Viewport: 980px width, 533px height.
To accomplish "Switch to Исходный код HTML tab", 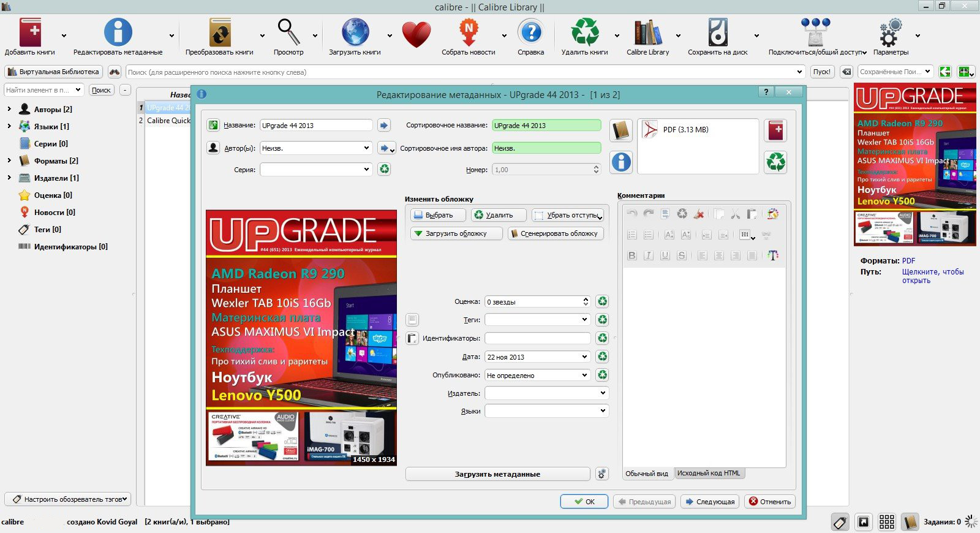I will coord(709,474).
